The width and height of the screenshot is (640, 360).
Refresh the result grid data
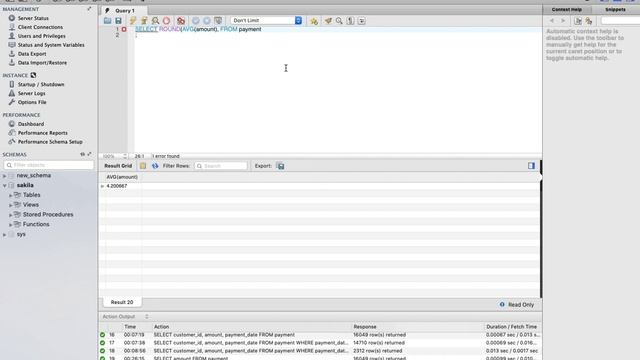pyautogui.click(x=155, y=166)
